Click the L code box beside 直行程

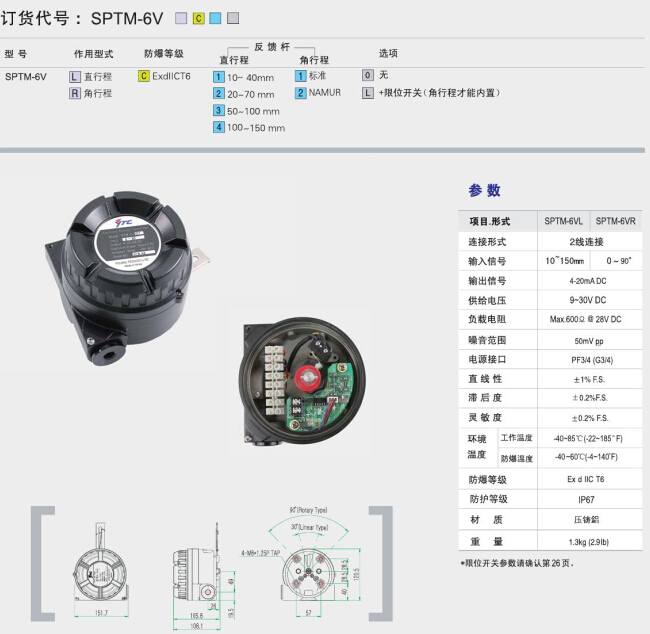75,77
